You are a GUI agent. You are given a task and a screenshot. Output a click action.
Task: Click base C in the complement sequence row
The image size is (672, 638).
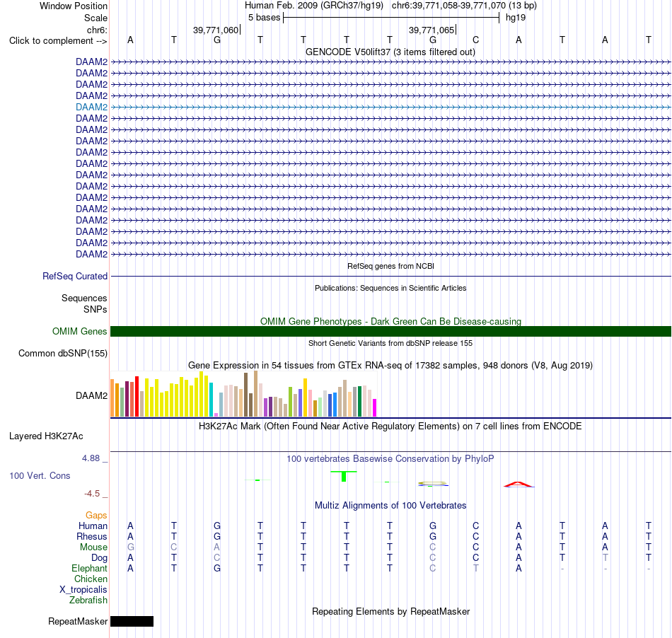(x=476, y=40)
